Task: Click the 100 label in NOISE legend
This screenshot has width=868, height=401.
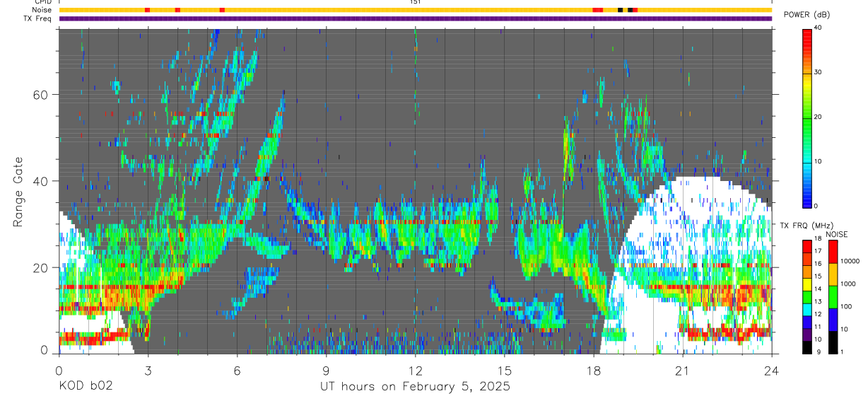Action: tap(847, 306)
